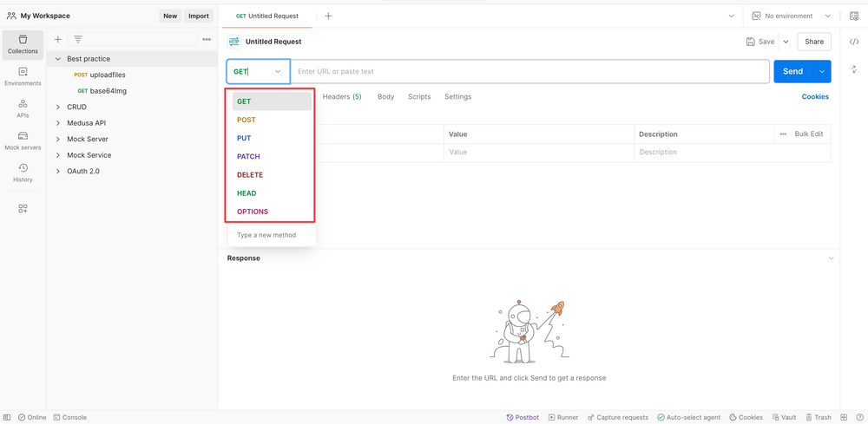Open the No environment dropdown
The width and height of the screenshot is (868, 424).
click(791, 16)
